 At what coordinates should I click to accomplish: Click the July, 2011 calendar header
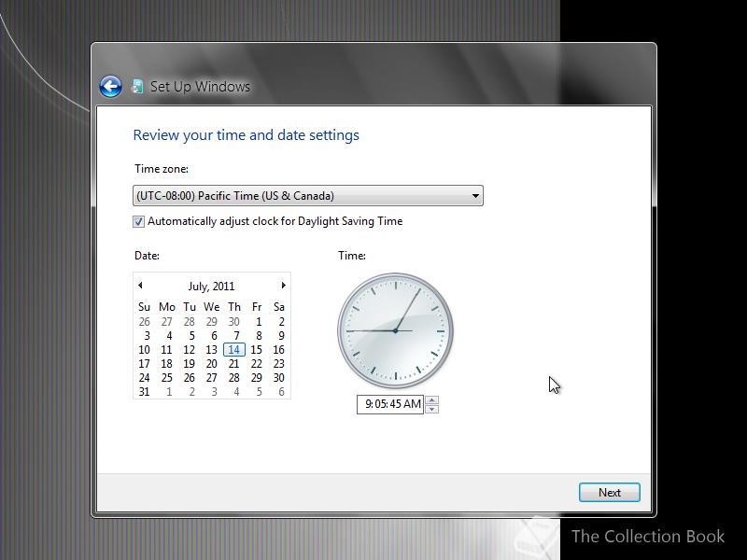pyautogui.click(x=212, y=286)
